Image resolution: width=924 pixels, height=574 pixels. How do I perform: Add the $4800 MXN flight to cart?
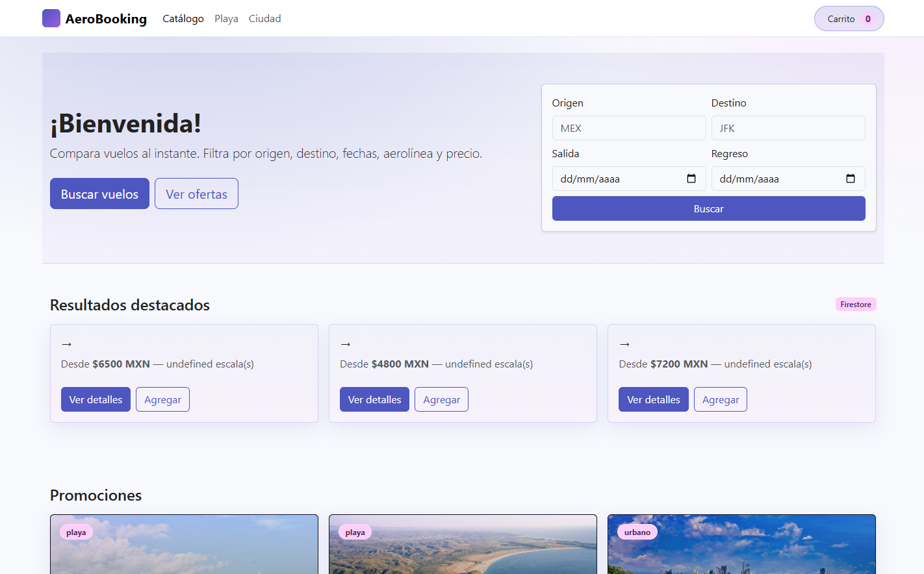click(x=441, y=400)
